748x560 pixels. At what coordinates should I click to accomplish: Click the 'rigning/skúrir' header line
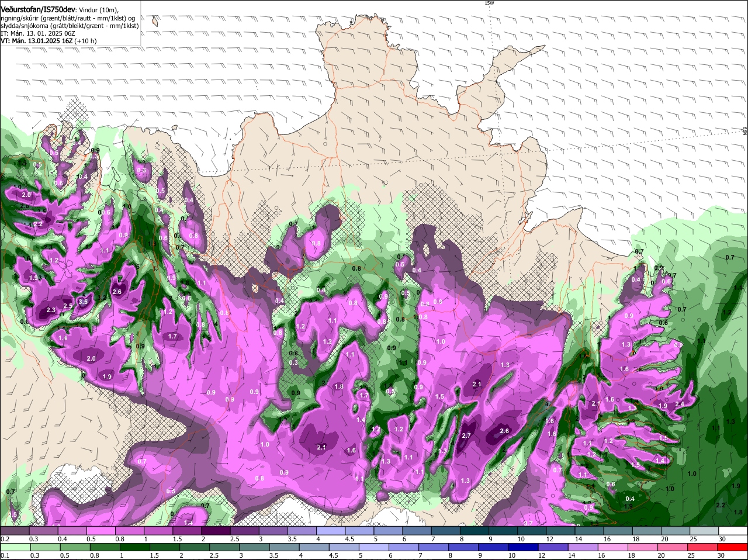click(x=67, y=18)
